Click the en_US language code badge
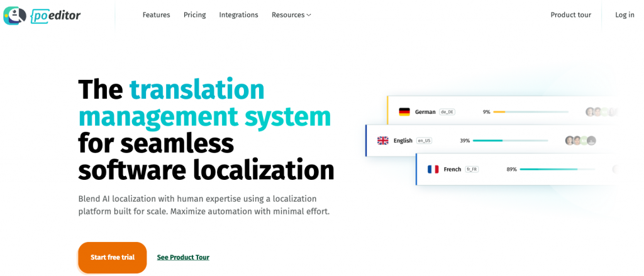This screenshot has height=276, width=644. (424, 141)
